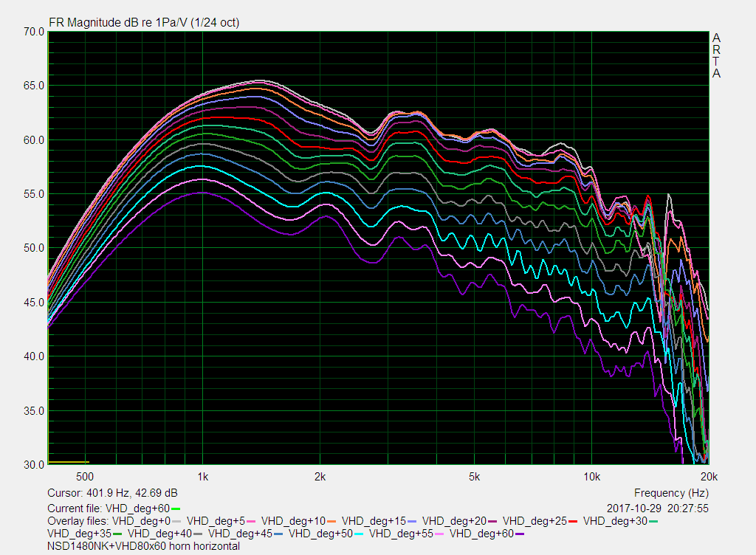Click the purple swatch after overlay VHD_deg+60

(x=520, y=534)
